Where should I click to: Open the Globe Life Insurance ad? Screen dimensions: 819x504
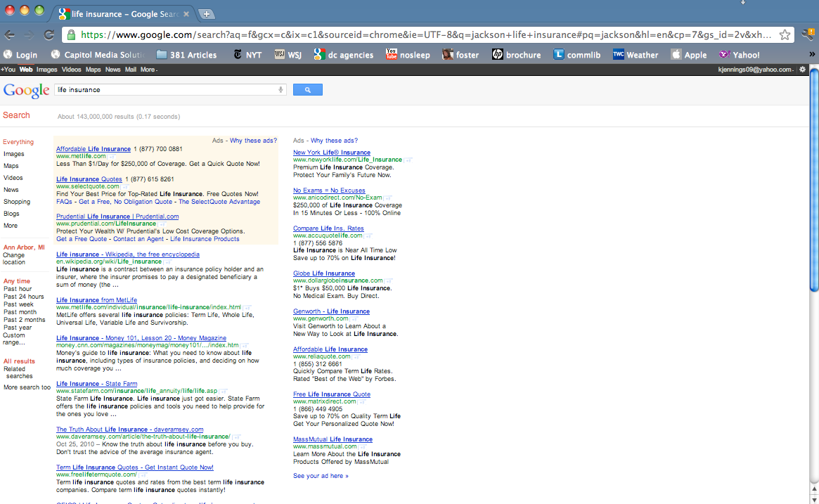coord(324,273)
